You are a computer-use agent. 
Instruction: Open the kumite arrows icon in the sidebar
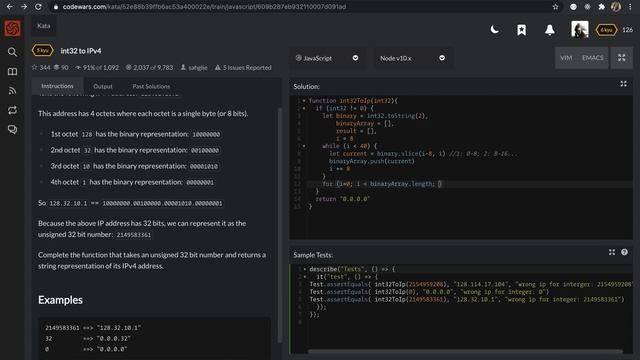click(x=12, y=110)
